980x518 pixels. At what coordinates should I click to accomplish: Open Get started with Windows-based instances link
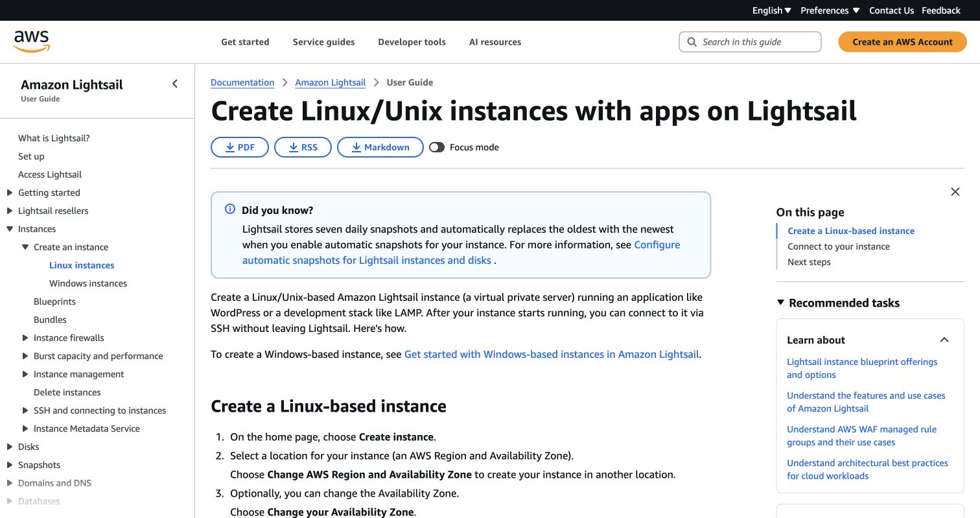point(552,355)
